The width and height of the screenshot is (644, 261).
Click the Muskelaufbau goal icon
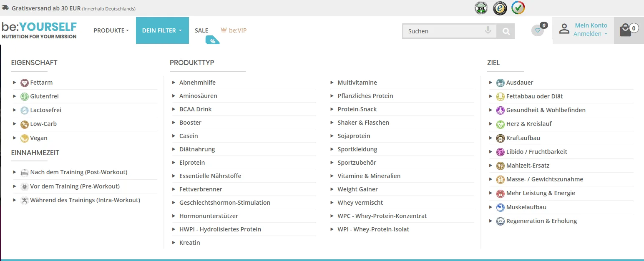[501, 207]
